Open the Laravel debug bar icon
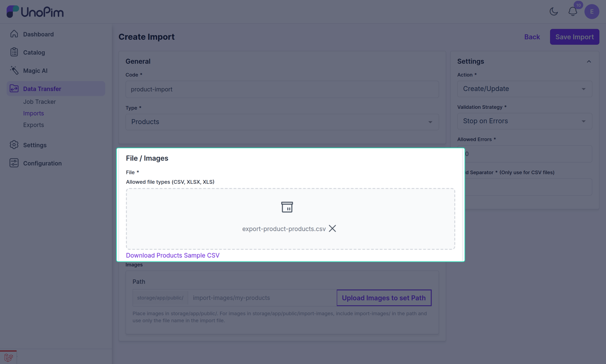 coord(8,357)
